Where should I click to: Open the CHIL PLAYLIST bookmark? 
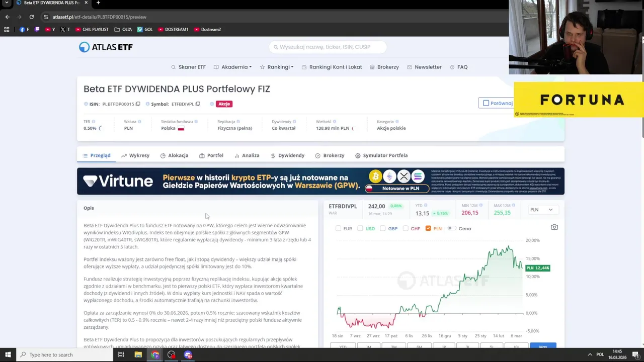coord(92,30)
